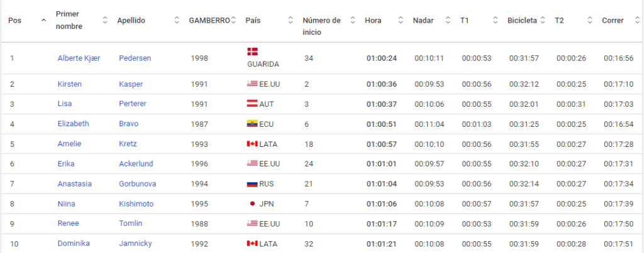Screen dimensions: 644x253
Task: Click the T1 column sort arrows
Action: click(x=495, y=20)
